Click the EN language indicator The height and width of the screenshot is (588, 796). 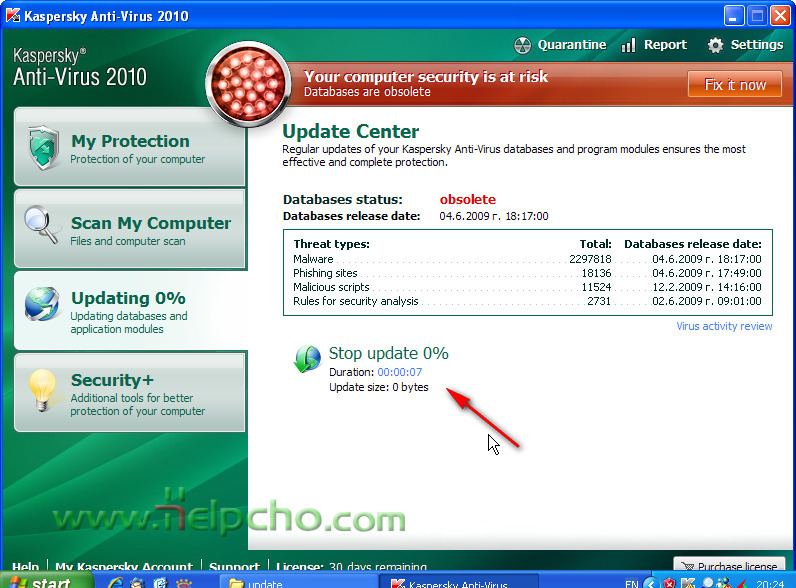point(631,583)
